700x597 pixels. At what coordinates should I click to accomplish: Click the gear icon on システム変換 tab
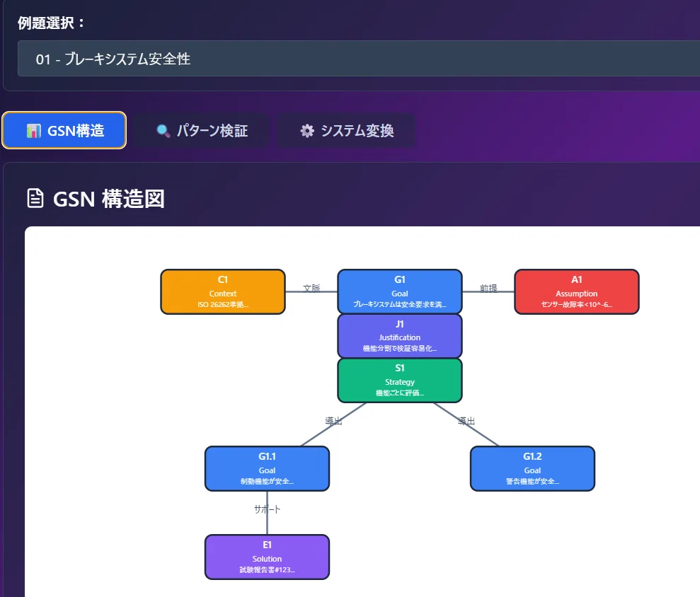click(306, 131)
